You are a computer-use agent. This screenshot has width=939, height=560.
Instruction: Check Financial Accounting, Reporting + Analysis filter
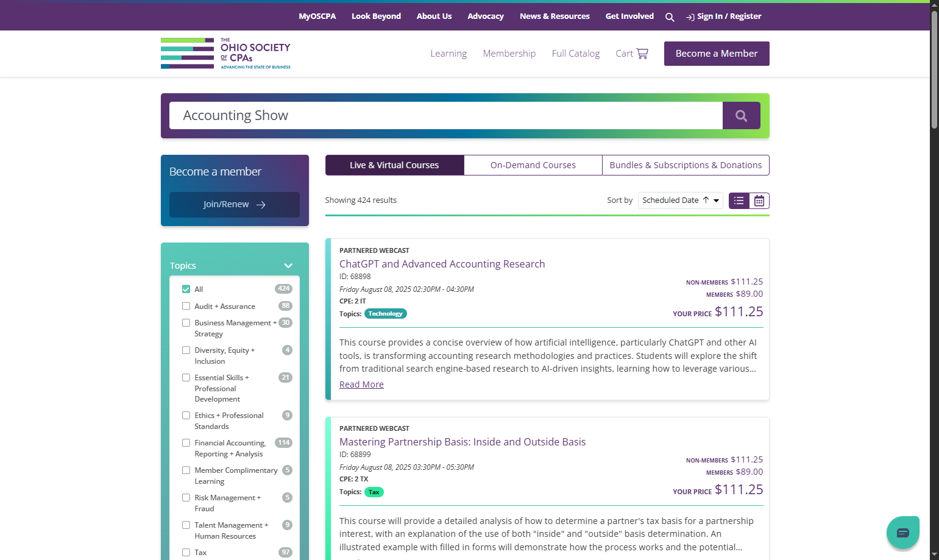186,442
